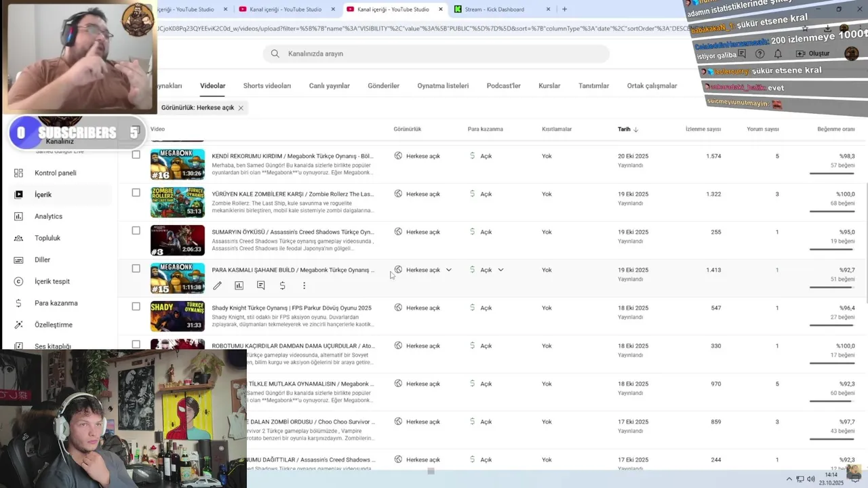Switch to the Podcast'ler tab

(504, 86)
